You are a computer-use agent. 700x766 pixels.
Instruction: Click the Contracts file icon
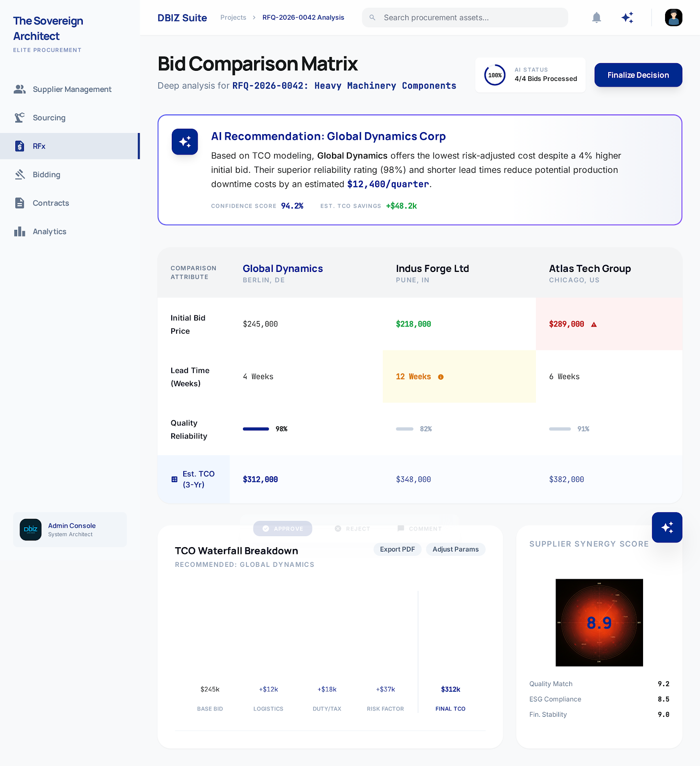(x=20, y=203)
